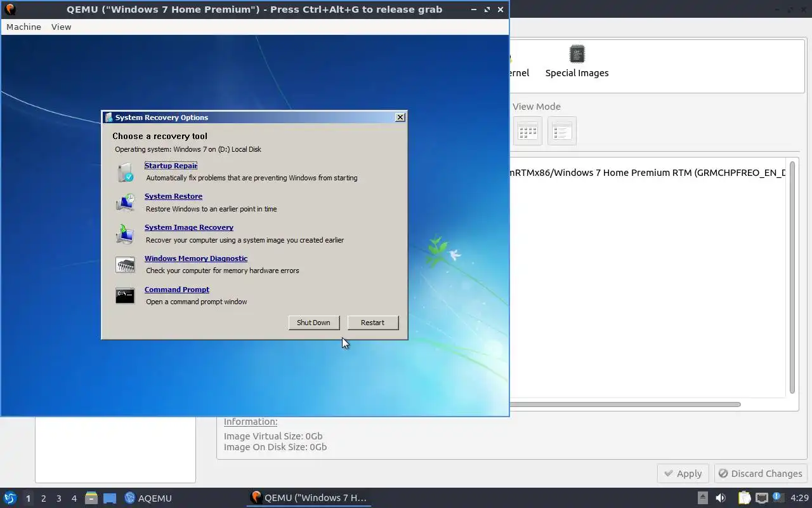Click the System Restore clock icon
Image resolution: width=812 pixels, height=508 pixels.
125,203
